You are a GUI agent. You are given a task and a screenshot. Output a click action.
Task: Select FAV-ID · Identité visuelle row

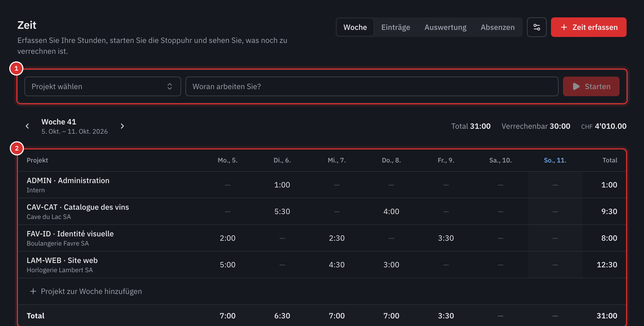[x=322, y=238]
